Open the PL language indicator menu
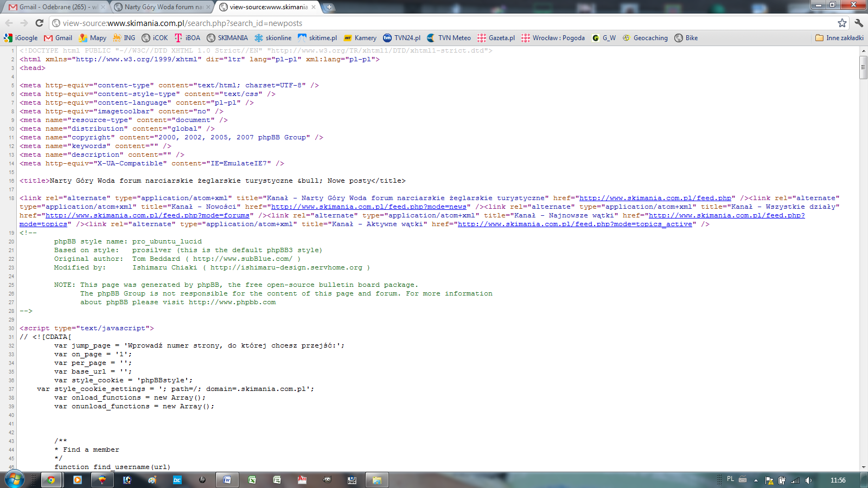868x488 pixels. tap(730, 479)
